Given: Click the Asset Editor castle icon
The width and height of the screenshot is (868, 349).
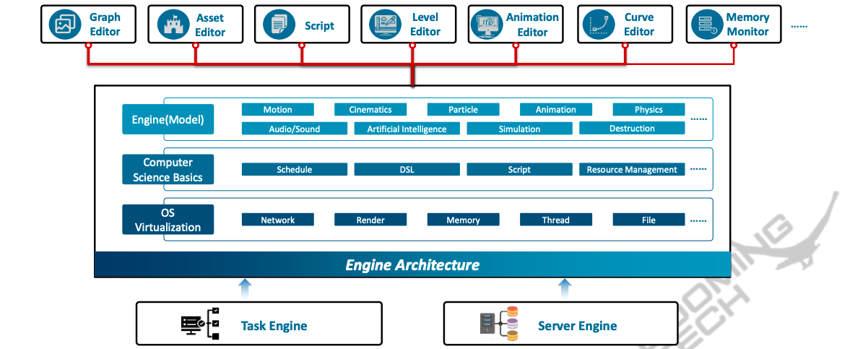Looking at the screenshot, I should click(173, 25).
